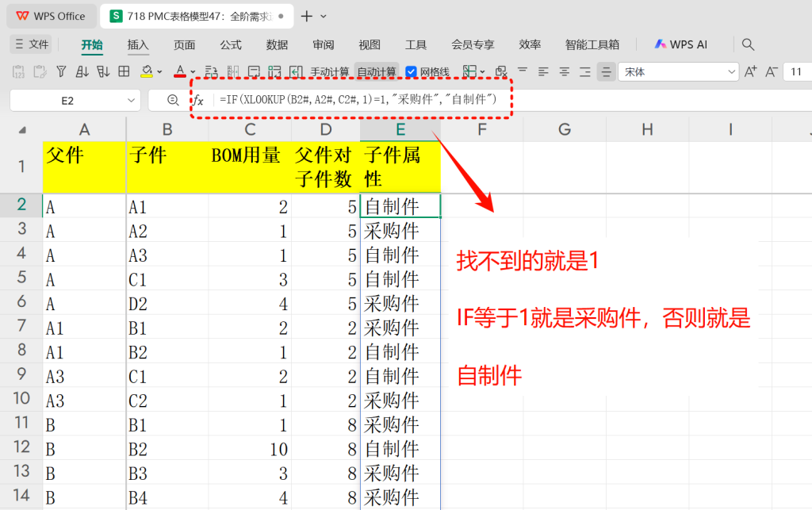The image size is (812, 510).
Task: Open the WPS Office home tab
Action: pos(52,16)
